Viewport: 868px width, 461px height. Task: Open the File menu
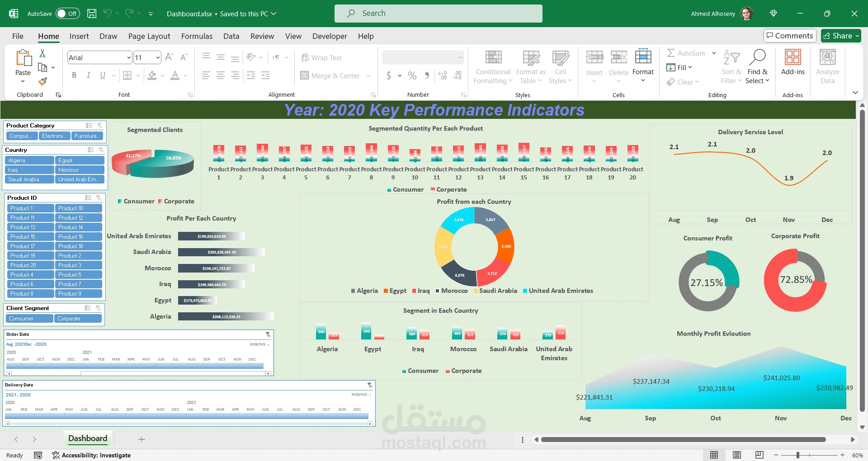(x=18, y=36)
